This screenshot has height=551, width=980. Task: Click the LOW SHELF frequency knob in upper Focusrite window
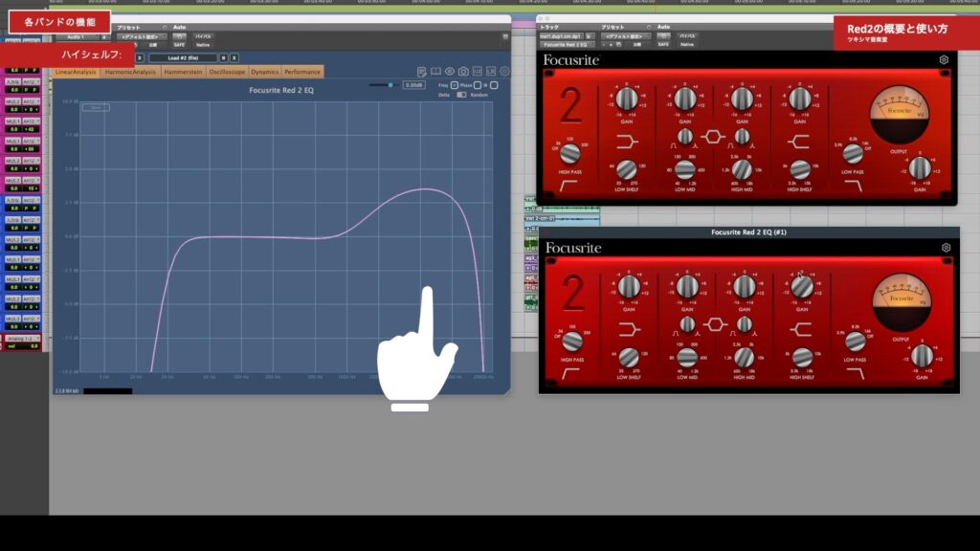(x=627, y=169)
